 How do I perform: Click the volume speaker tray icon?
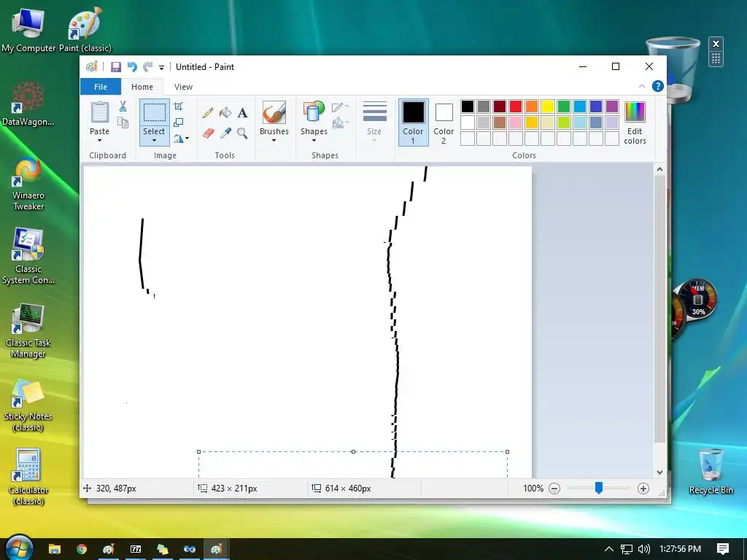643,549
